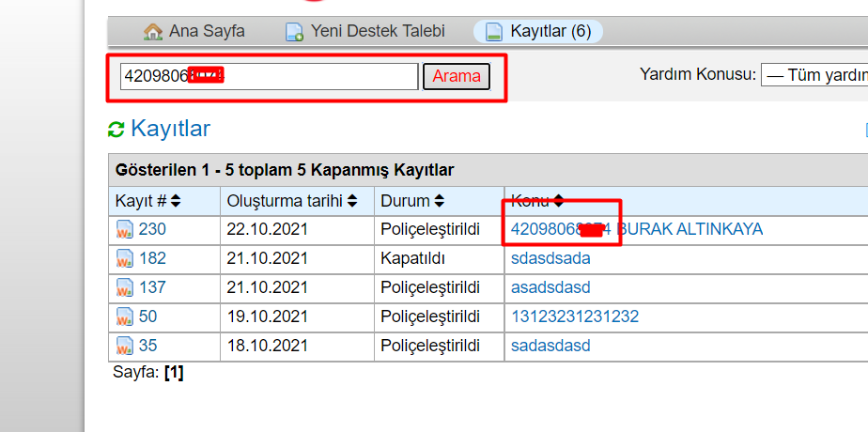868x432 pixels.
Task: Click the Kayıtlar tab document icon
Action: coord(493,32)
